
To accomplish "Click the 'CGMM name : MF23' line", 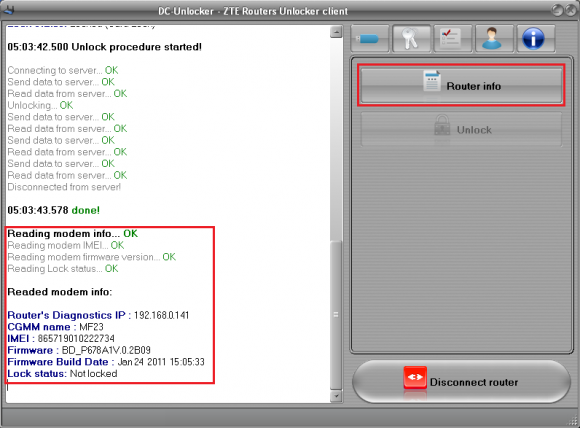I will click(x=55, y=327).
